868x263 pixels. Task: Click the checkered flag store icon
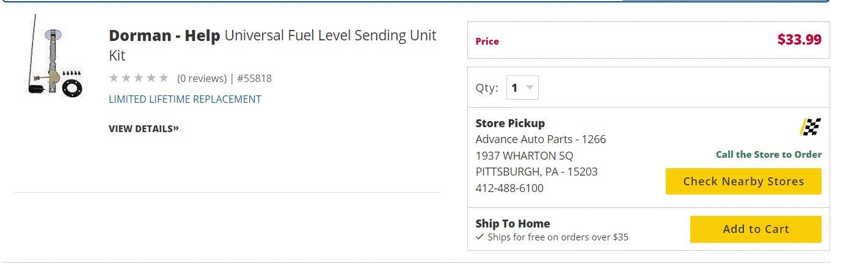click(x=811, y=127)
